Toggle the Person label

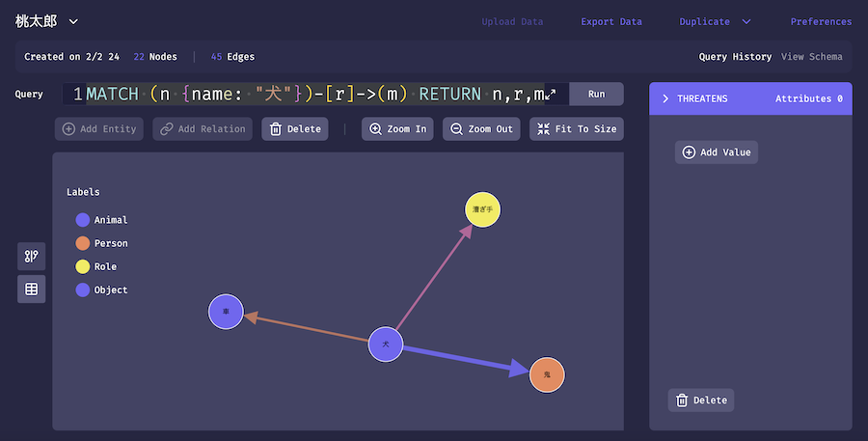click(x=102, y=243)
